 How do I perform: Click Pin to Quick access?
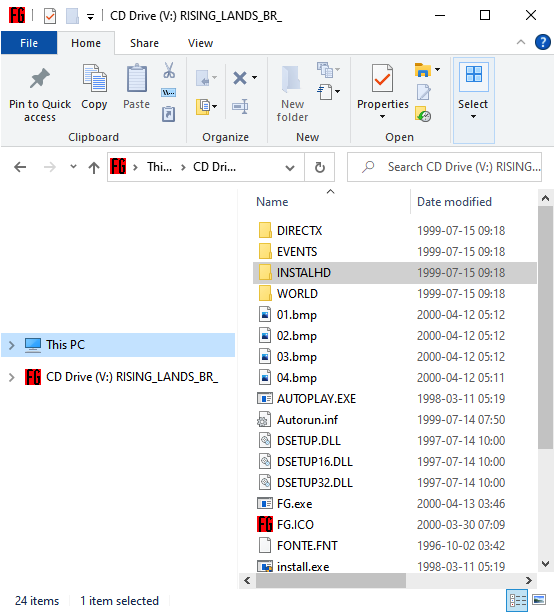(40, 95)
